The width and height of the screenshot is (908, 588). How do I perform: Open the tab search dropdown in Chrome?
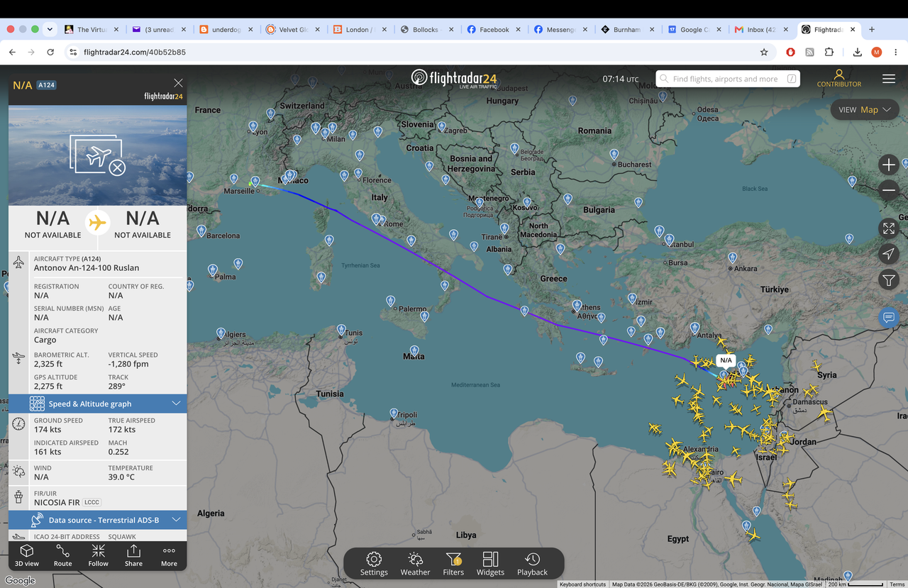point(49,29)
